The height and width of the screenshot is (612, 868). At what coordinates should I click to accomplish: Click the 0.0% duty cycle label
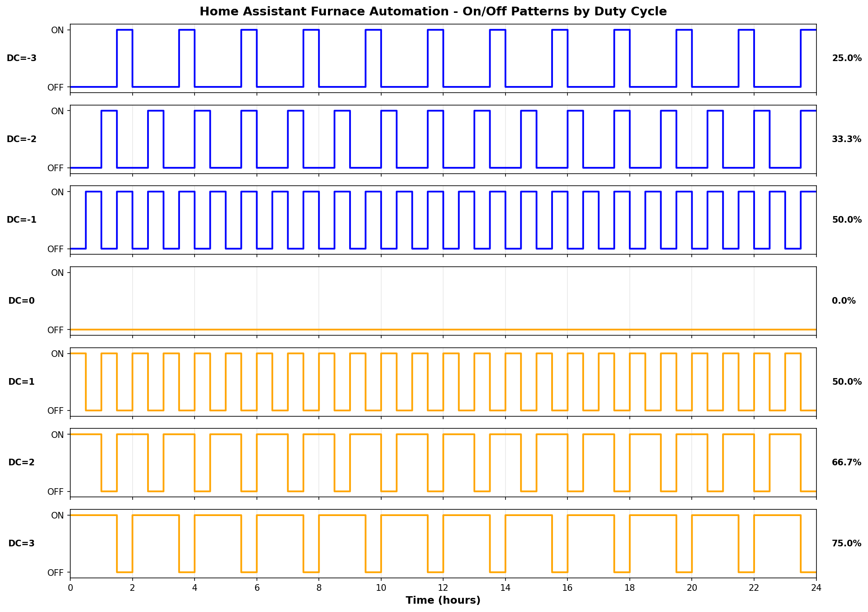843,301
